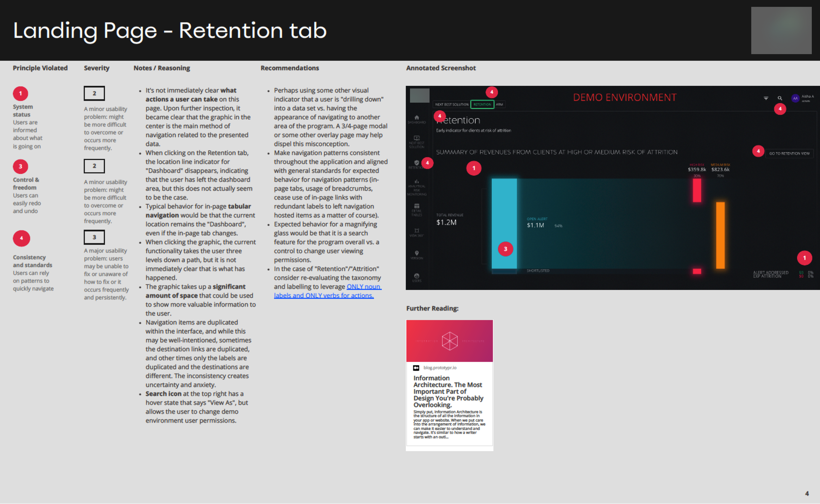Click the Detail Tables sidebar icon

[416, 206]
